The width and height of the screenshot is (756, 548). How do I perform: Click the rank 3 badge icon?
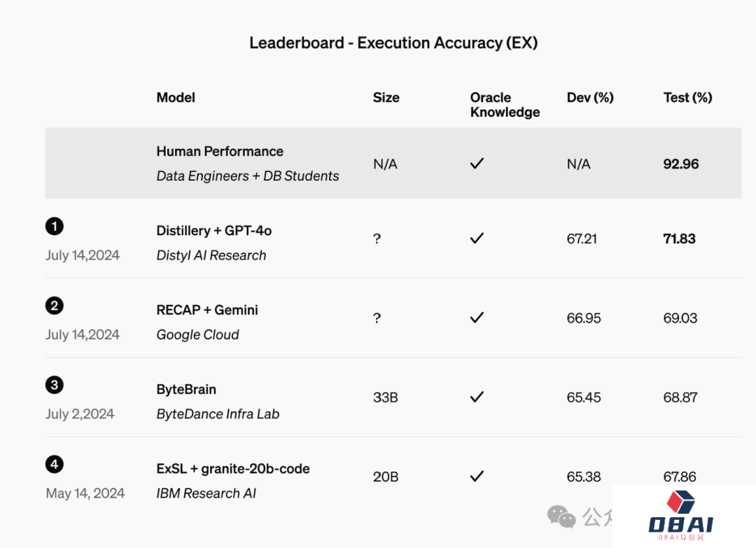pyautogui.click(x=54, y=384)
